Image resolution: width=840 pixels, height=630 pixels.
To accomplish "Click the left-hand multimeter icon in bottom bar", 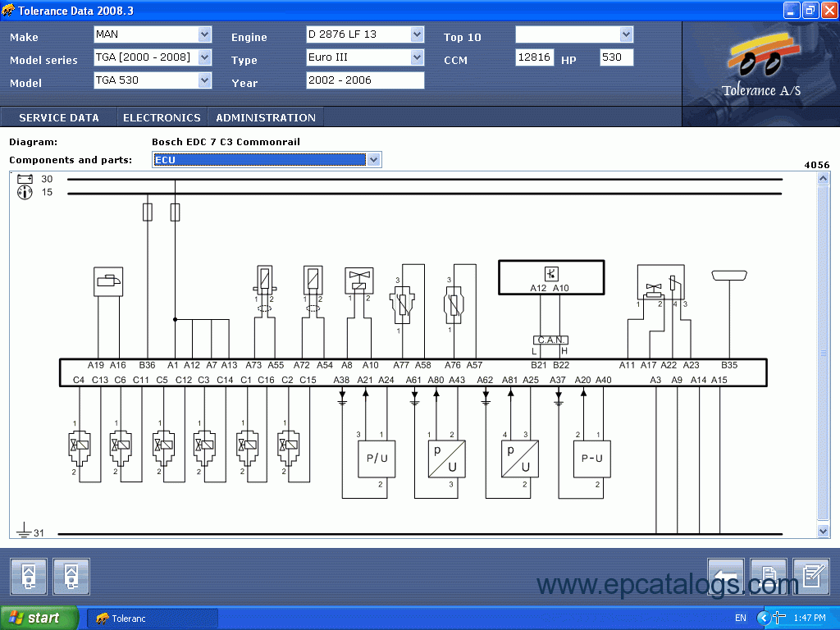I will coord(29,576).
